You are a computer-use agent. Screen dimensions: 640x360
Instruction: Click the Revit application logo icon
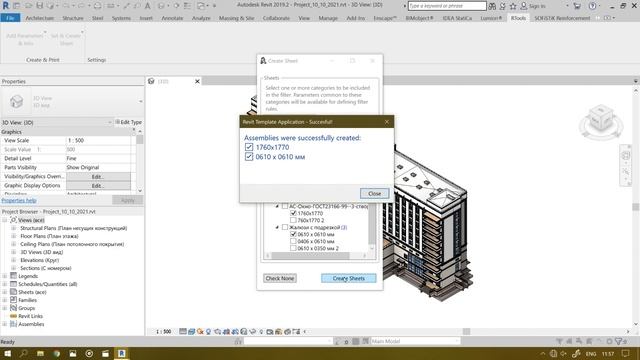coord(6,6)
